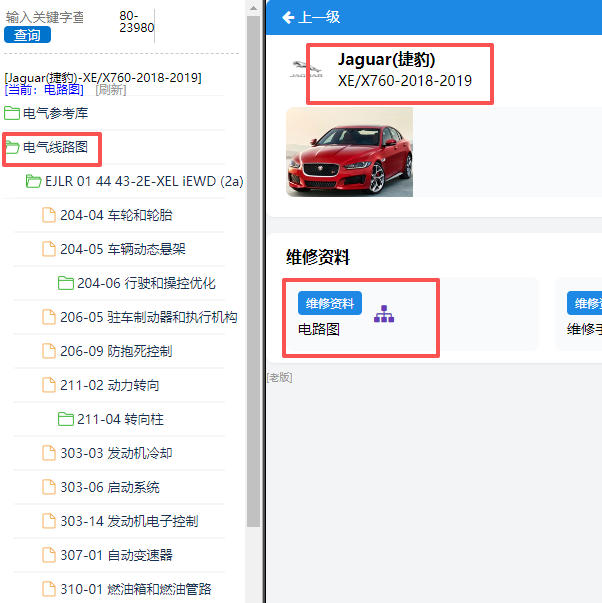The height and width of the screenshot is (603, 602).
Task: Click the Jaguar logo icon
Action: click(x=306, y=69)
